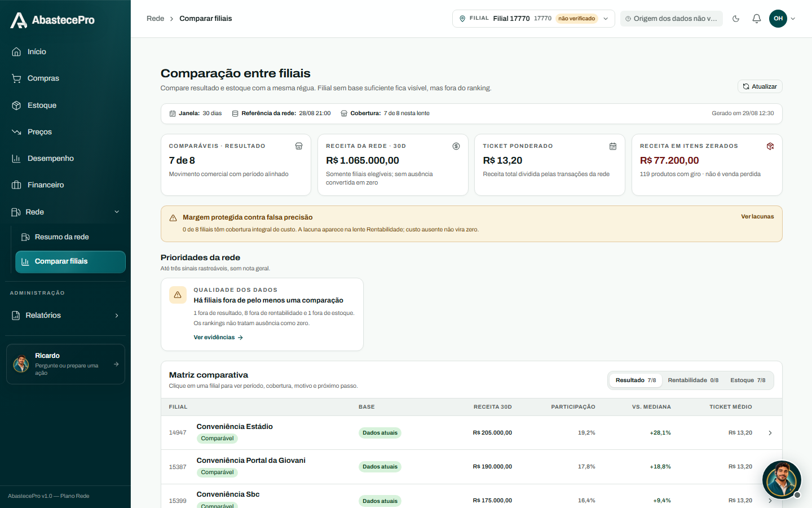
Task: Switch to the Resultado 7/8 tab
Action: [636, 380]
